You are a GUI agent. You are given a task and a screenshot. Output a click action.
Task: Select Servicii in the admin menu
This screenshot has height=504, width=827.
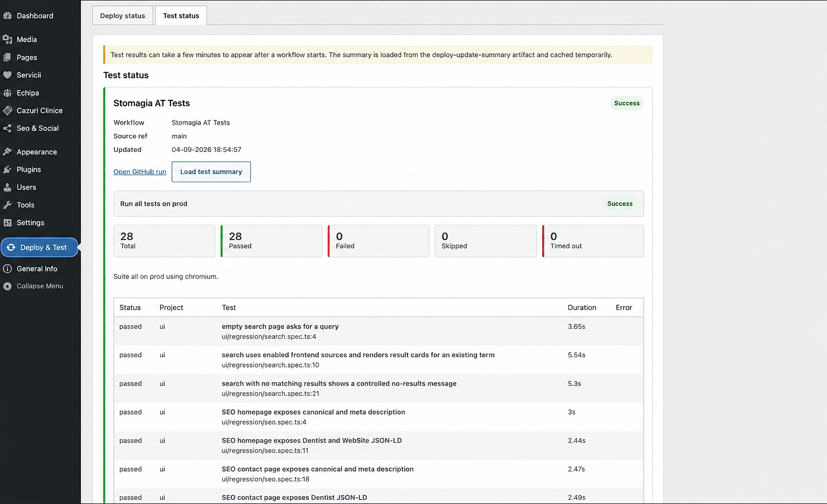(x=29, y=75)
